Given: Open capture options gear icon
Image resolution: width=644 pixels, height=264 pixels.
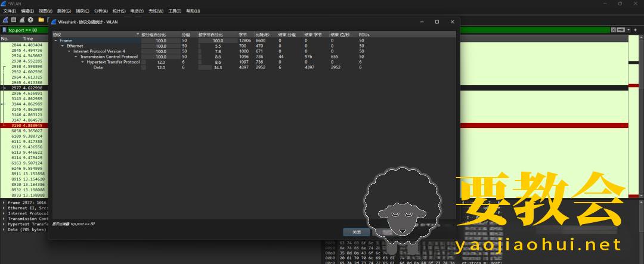Looking at the screenshot, I should pos(30,20).
